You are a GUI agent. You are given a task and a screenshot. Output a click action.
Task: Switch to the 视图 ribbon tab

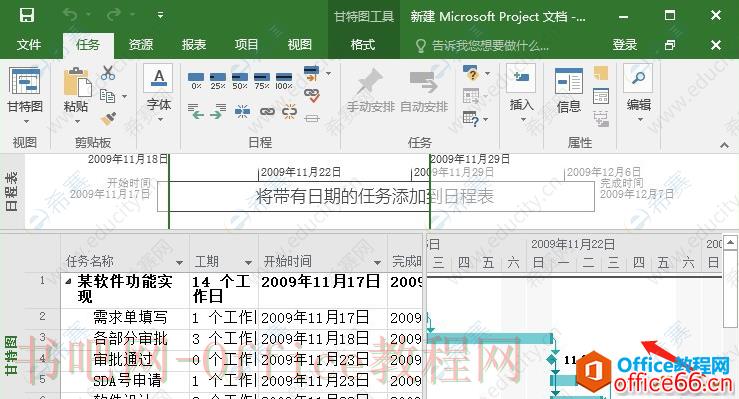[x=300, y=45]
